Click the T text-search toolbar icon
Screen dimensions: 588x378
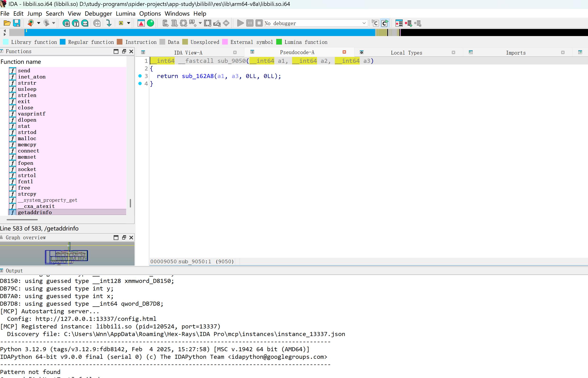point(76,23)
